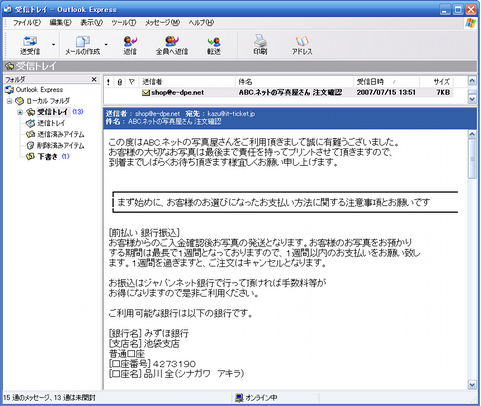Open the 表示(V) menu
The height and width of the screenshot is (406, 481).
[x=91, y=23]
